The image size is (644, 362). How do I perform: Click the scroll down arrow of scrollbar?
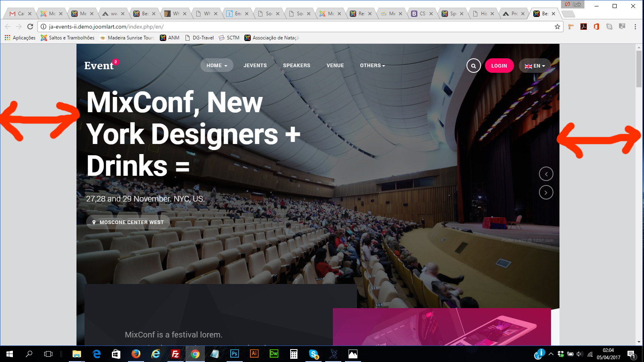tap(639, 342)
